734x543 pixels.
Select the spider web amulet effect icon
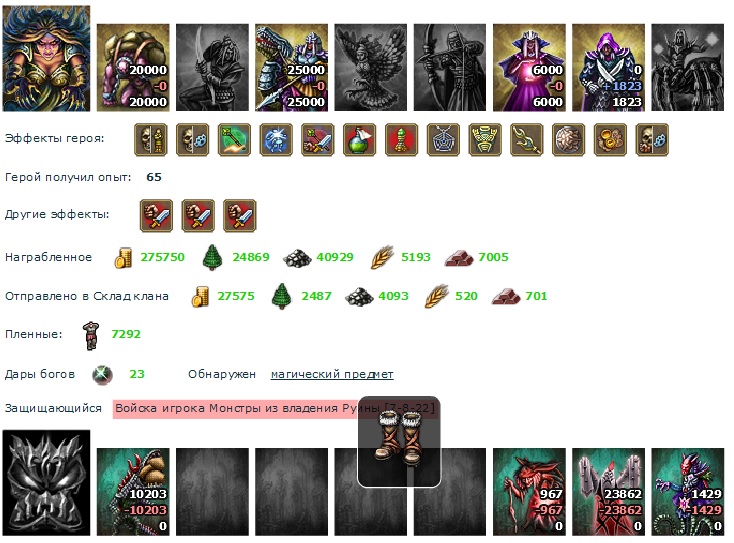pyautogui.click(x=443, y=139)
